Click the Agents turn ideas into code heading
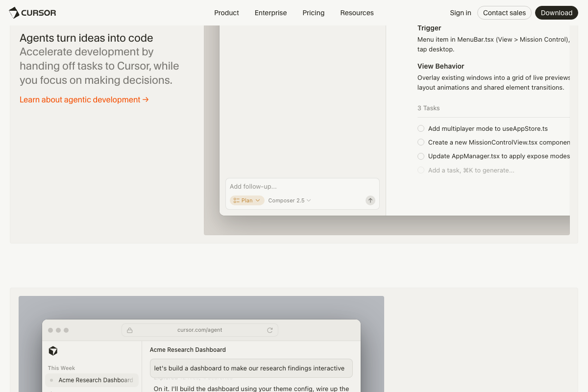This screenshot has width=588, height=392. (x=86, y=38)
